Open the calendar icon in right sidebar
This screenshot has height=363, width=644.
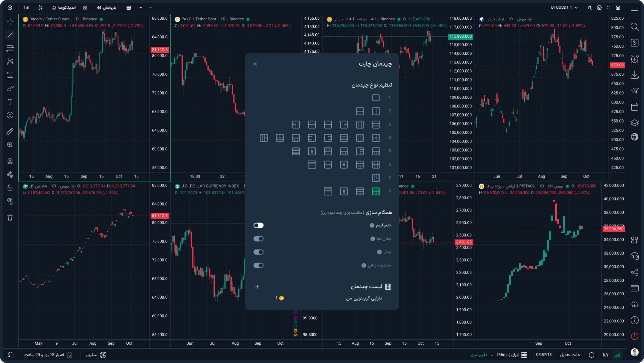635,107
